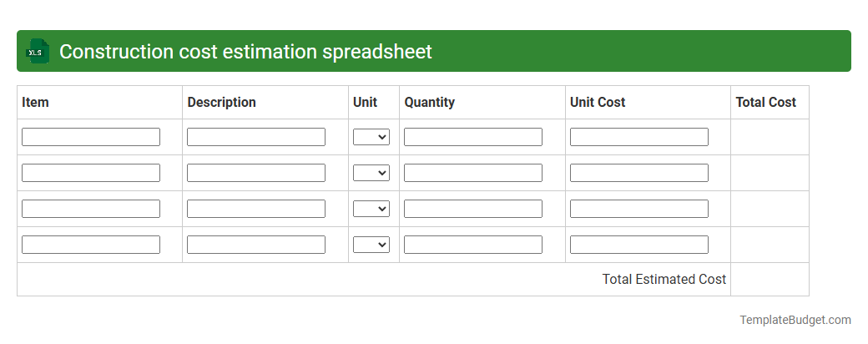Click the 'Quantity' column header
The height and width of the screenshot is (344, 868).
pos(430,102)
